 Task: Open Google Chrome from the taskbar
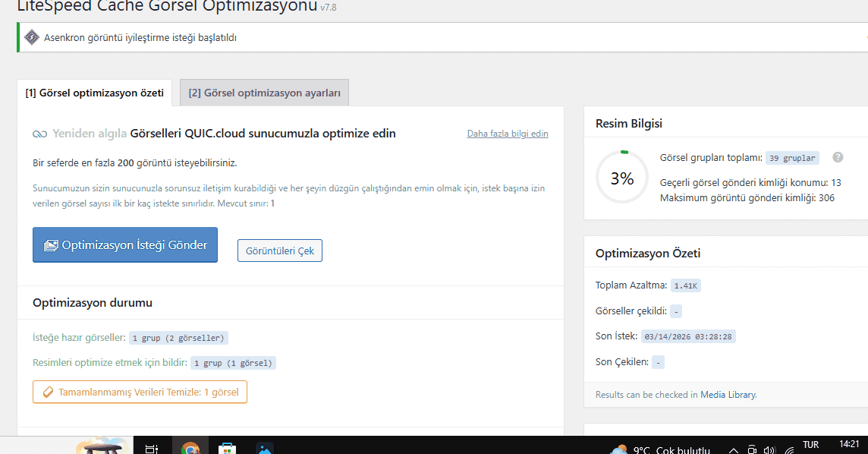tap(190, 448)
